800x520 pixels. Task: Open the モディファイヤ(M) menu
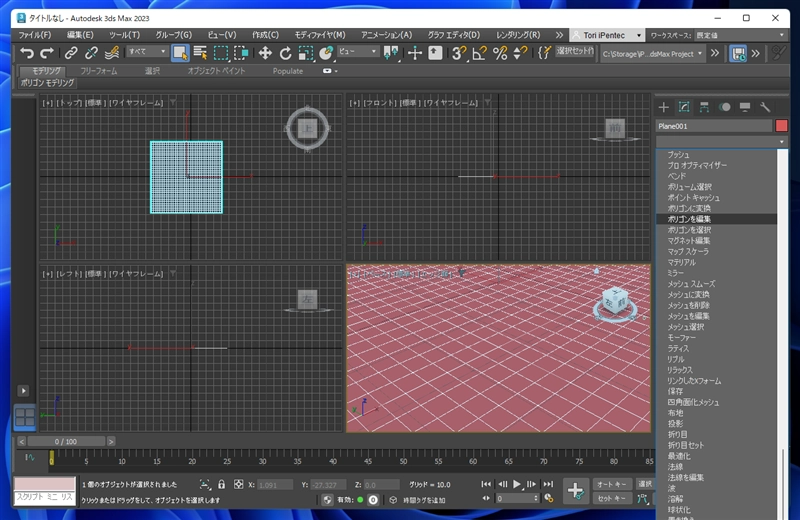click(x=320, y=35)
